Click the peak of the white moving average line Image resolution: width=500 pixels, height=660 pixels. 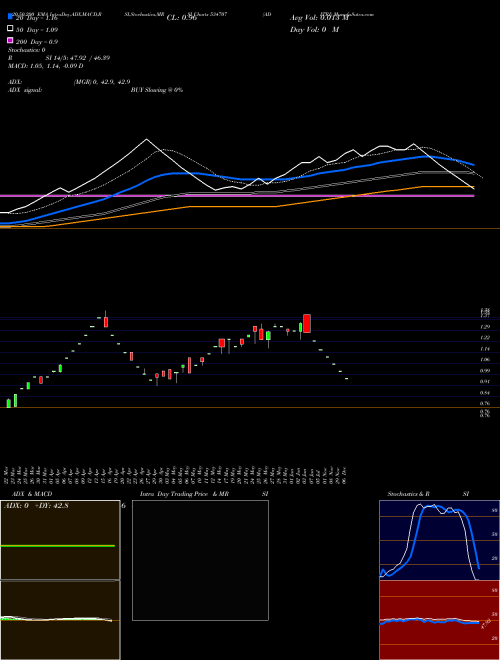(146, 139)
